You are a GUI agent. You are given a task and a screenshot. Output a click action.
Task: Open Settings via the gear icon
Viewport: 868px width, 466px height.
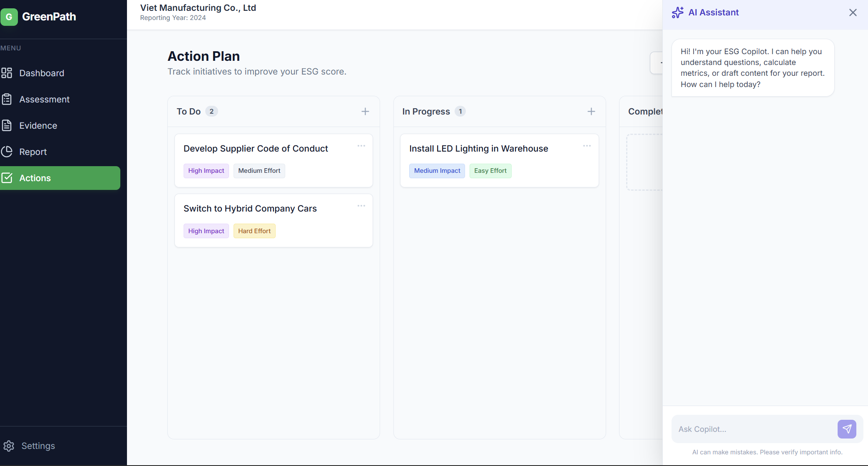click(9, 446)
